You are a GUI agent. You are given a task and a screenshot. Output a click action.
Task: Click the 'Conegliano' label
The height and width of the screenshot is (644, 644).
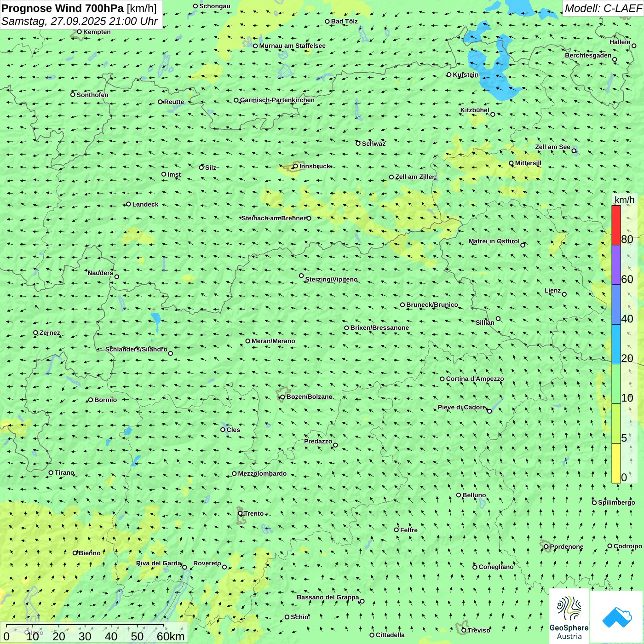click(496, 567)
